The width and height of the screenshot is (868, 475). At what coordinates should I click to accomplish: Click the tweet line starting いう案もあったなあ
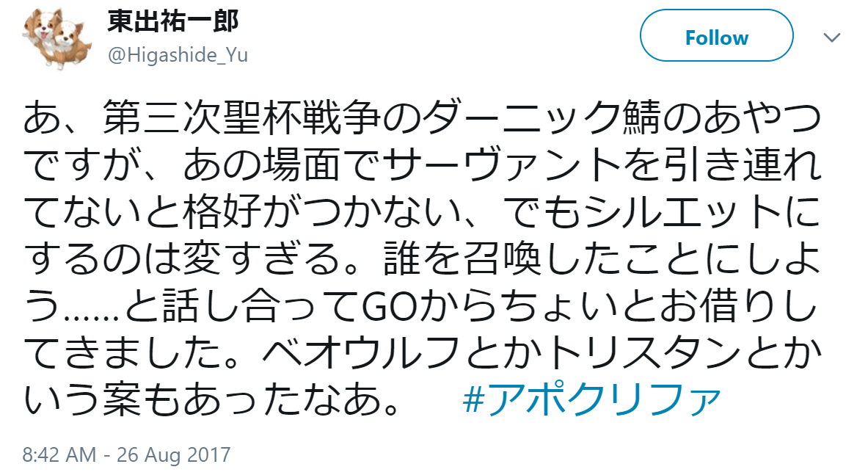[213, 399]
